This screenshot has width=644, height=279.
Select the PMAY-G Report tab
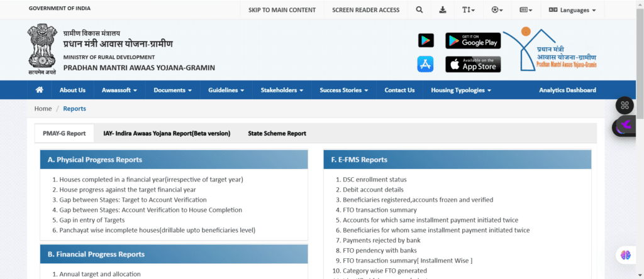[64, 133]
